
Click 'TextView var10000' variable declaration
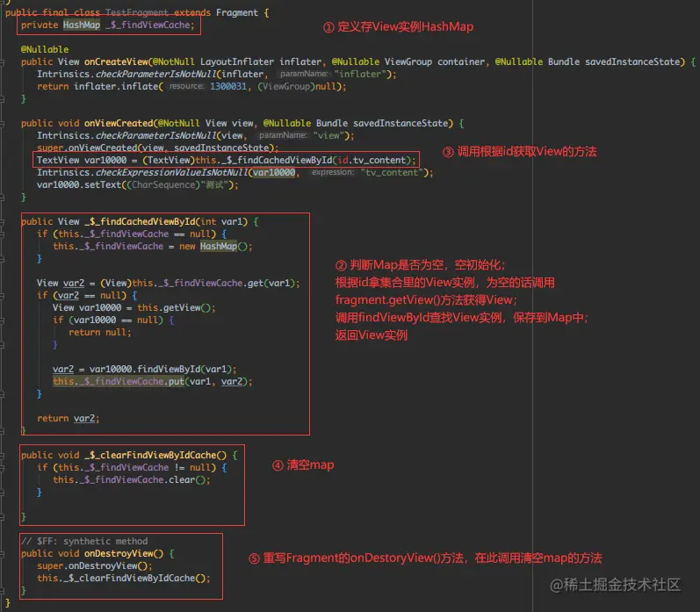(82, 161)
